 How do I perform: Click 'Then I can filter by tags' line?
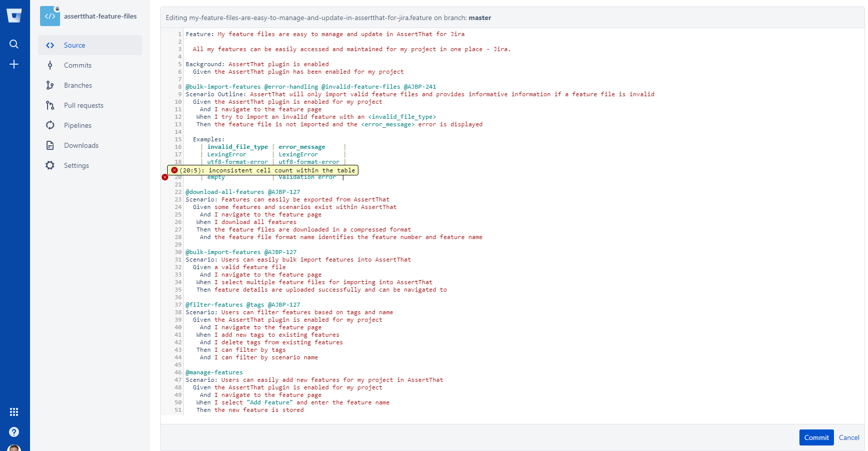241,350
